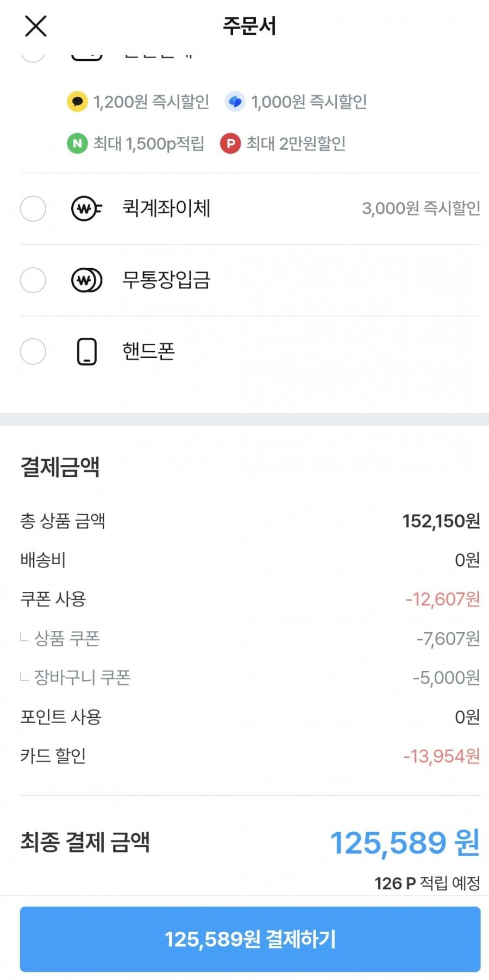Tap the 쿠폰 사용 discount amount
The width and height of the screenshot is (489, 980).
point(442,599)
